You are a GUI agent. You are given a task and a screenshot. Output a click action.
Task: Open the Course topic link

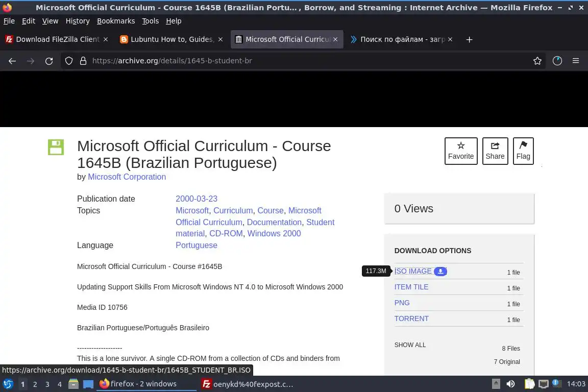[x=271, y=210]
